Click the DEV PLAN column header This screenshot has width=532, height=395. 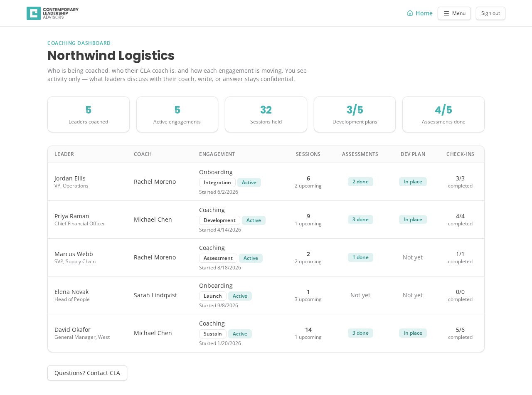point(413,154)
